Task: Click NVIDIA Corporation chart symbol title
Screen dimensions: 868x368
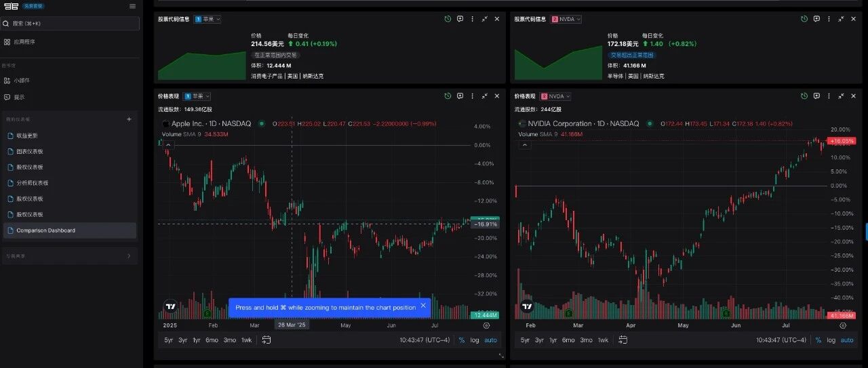Action: tap(583, 124)
